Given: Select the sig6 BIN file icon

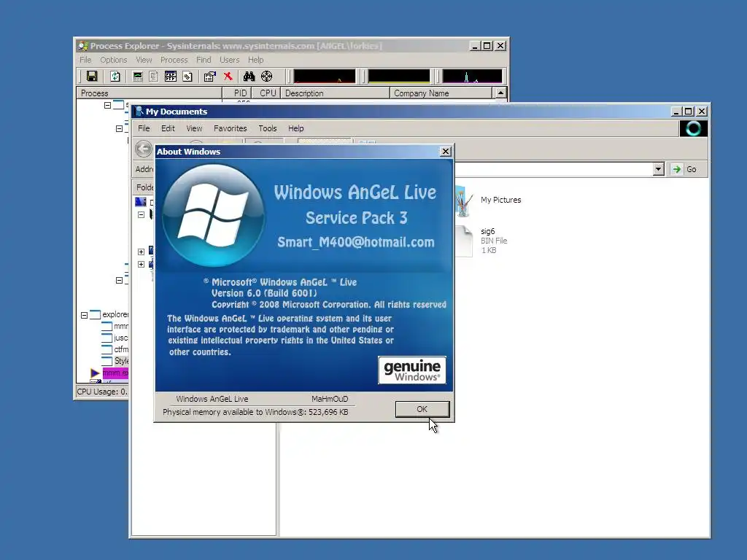Looking at the screenshot, I should [x=464, y=241].
